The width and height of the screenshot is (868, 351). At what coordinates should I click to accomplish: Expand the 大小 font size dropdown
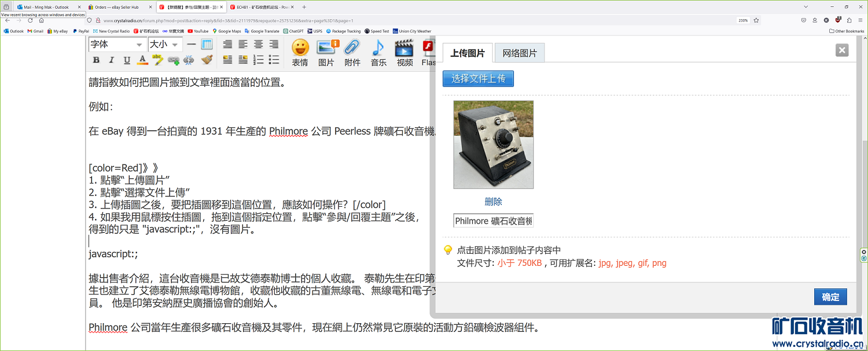click(164, 45)
